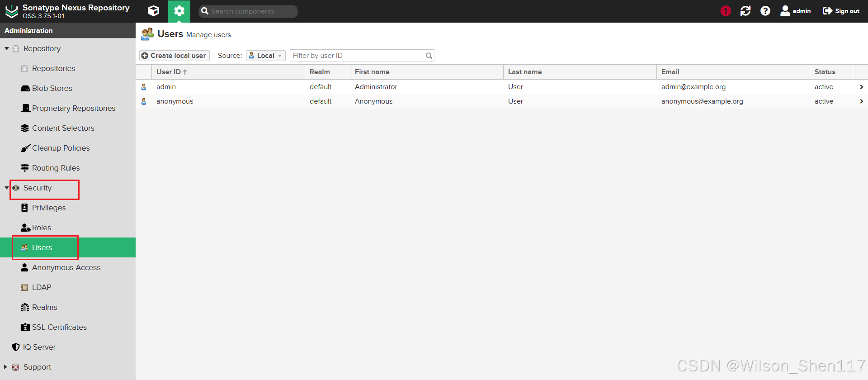Open Repositories in the sidebar
868x380 pixels.
point(53,68)
